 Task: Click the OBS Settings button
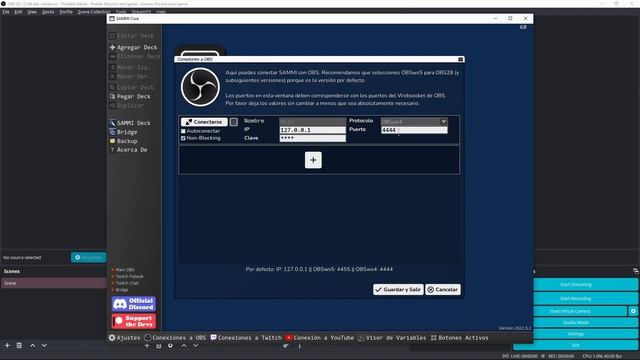pyautogui.click(x=585, y=334)
